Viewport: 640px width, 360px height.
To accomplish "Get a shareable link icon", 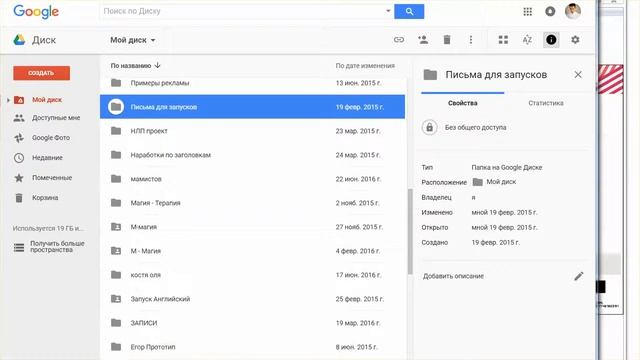I will pyautogui.click(x=399, y=40).
